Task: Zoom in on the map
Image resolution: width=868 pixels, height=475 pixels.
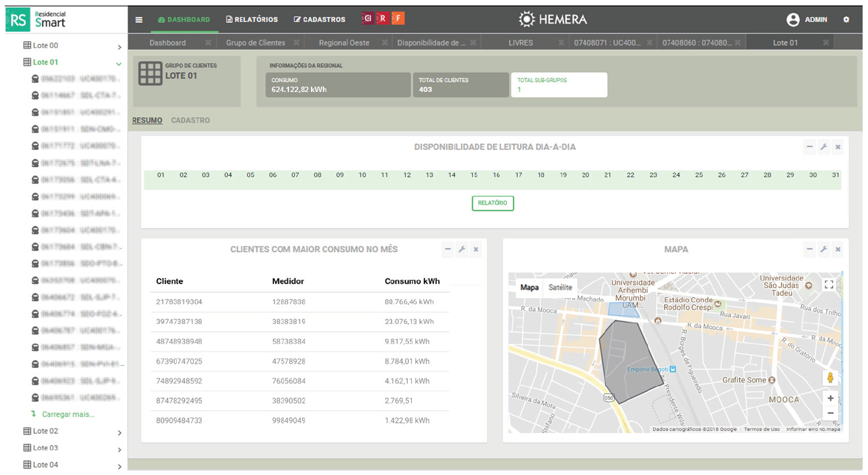Action: click(830, 399)
